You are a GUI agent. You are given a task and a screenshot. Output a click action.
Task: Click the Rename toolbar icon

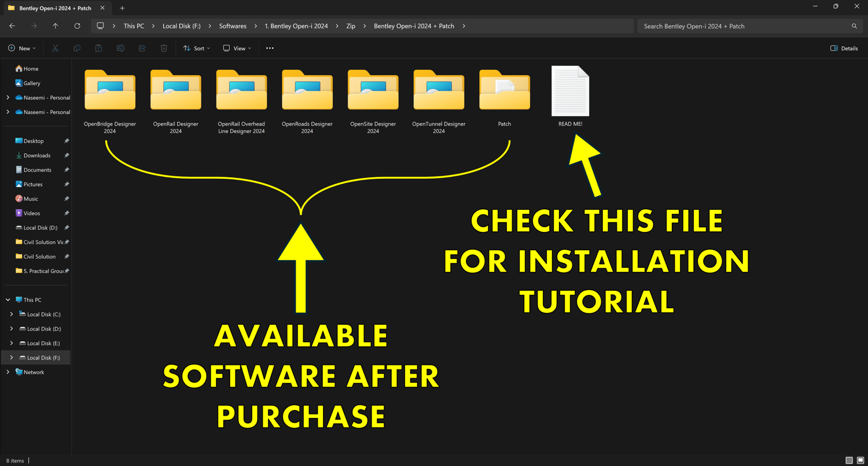click(x=120, y=48)
